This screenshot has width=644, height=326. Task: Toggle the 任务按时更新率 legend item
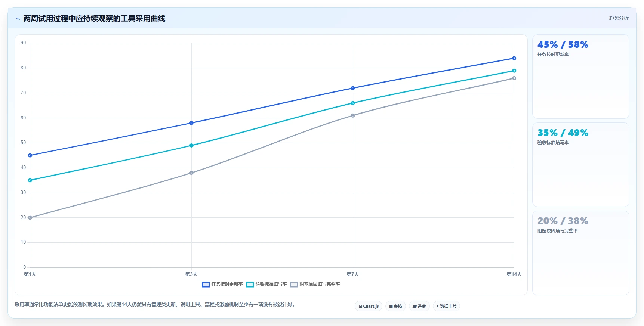tap(222, 284)
